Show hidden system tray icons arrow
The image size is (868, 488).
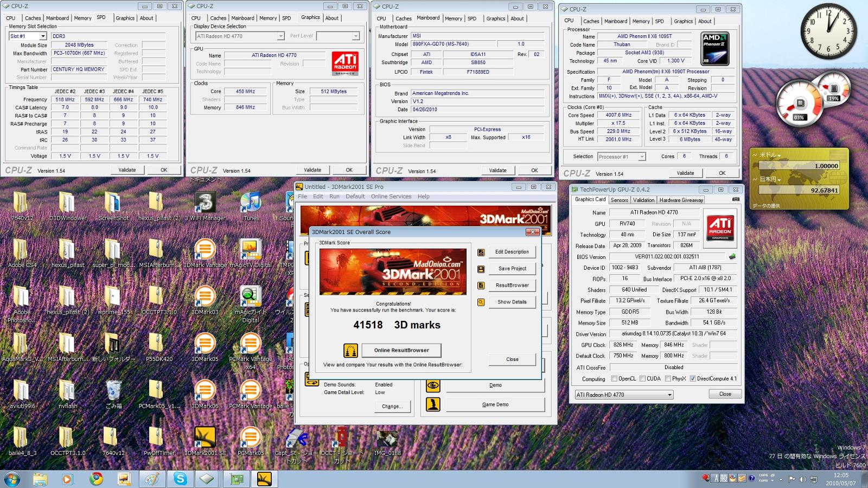(x=781, y=479)
